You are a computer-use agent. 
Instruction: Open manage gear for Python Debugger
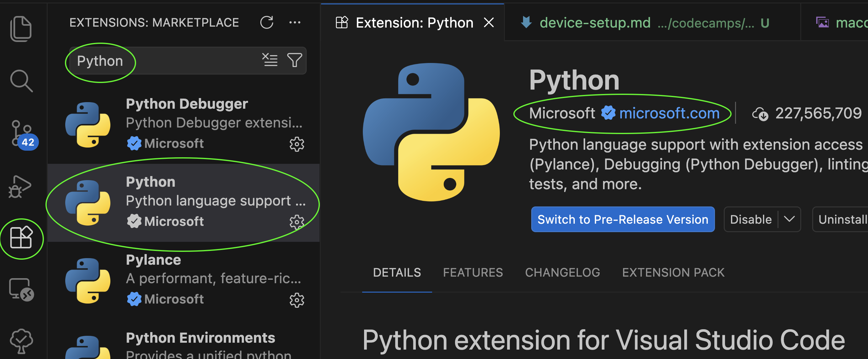click(297, 144)
